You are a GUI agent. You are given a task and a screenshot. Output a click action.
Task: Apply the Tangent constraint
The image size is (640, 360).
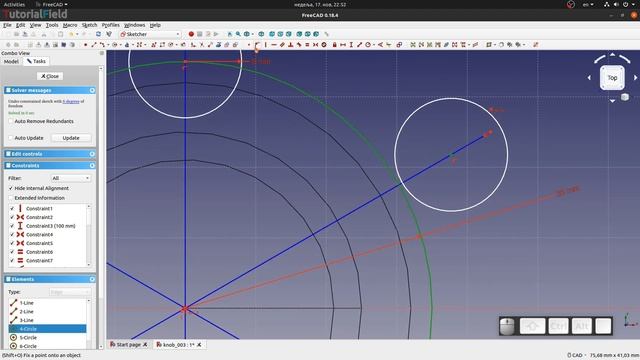(298, 44)
